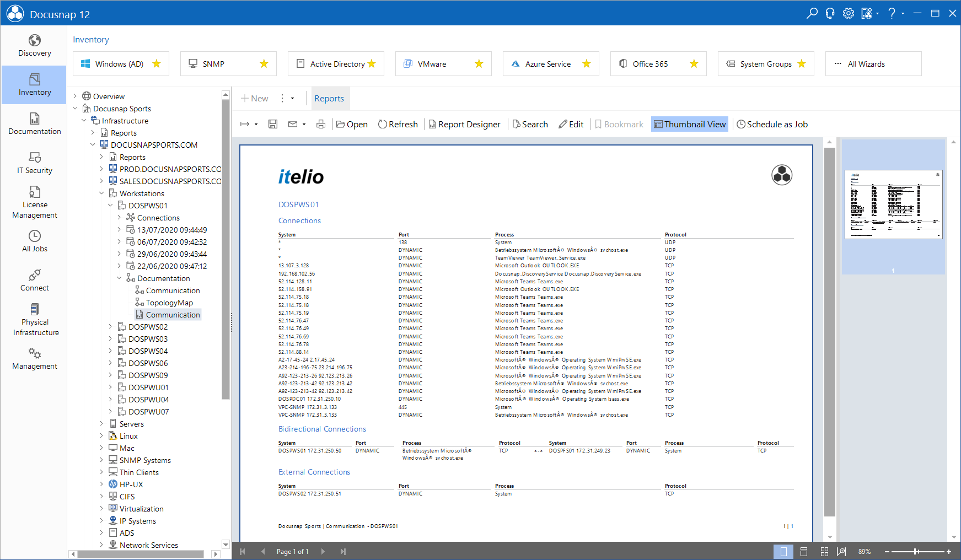This screenshot has width=961, height=560.
Task: Click the fit-page zoom icon
Action: pyautogui.click(x=841, y=551)
